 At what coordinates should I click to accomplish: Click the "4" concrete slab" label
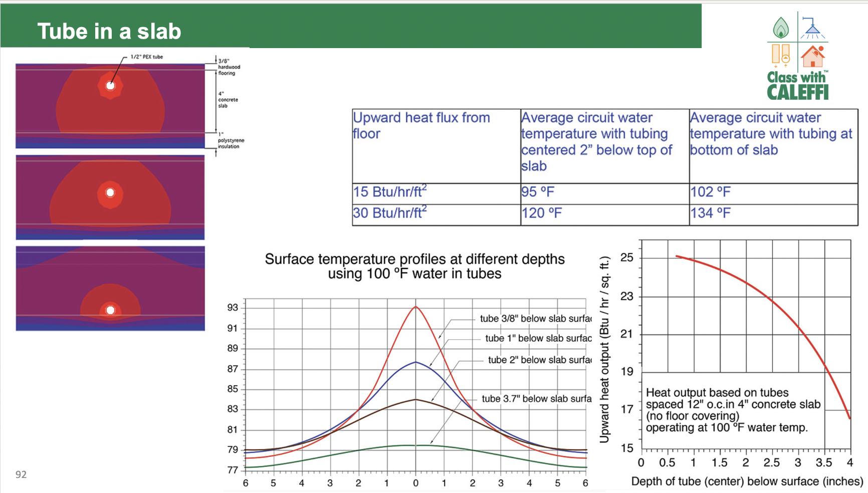tap(228, 100)
